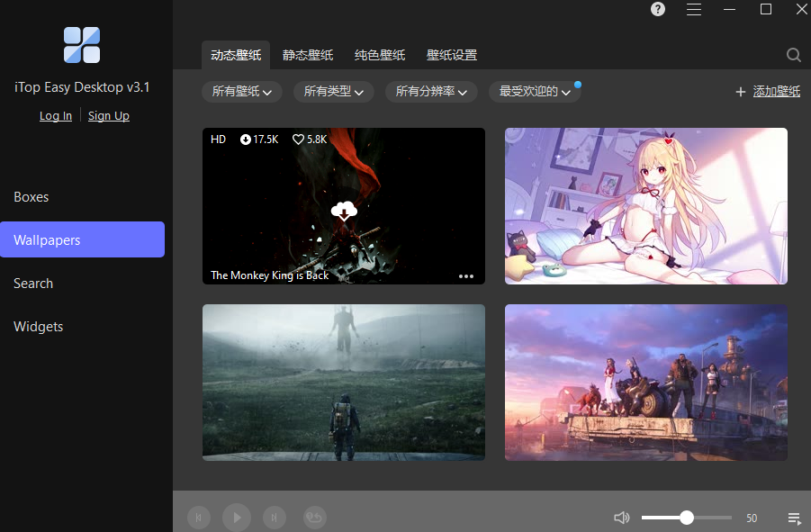Click the 添加壁纸 link
Image resolution: width=811 pixels, height=532 pixels.
777,92
